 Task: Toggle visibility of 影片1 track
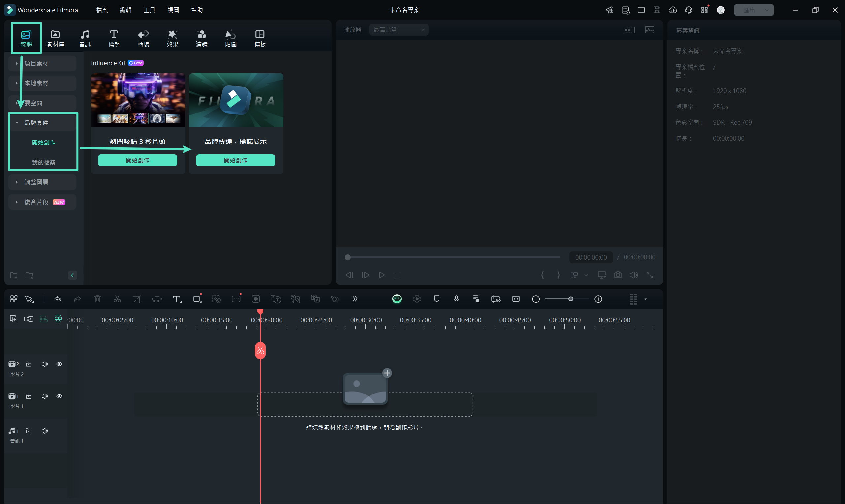[59, 396]
